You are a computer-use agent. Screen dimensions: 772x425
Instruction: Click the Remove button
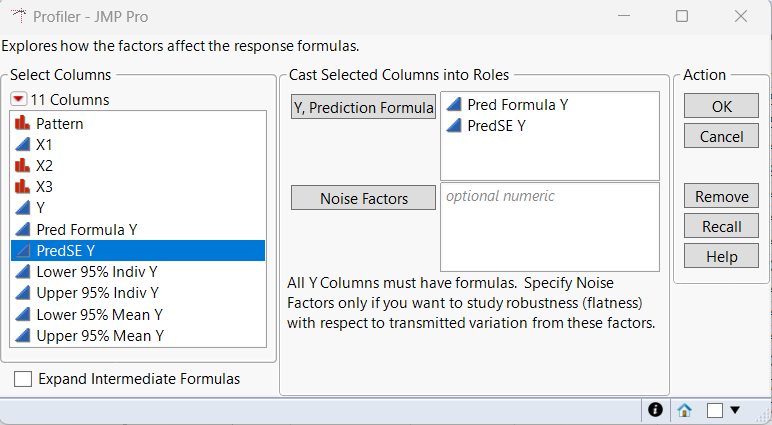(721, 196)
